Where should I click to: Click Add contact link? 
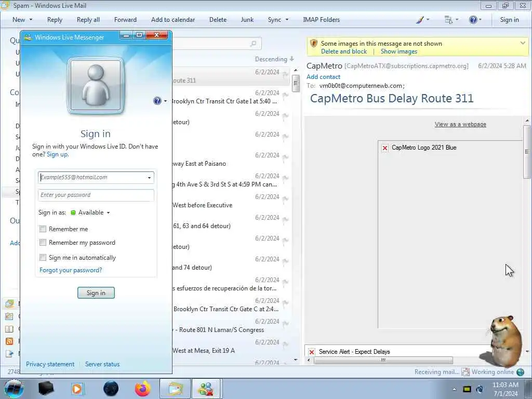pyautogui.click(x=323, y=77)
